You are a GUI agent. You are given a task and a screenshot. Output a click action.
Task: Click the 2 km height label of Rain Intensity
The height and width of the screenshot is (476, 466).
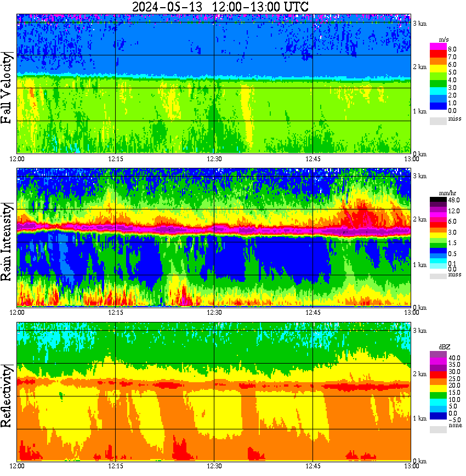pos(420,219)
